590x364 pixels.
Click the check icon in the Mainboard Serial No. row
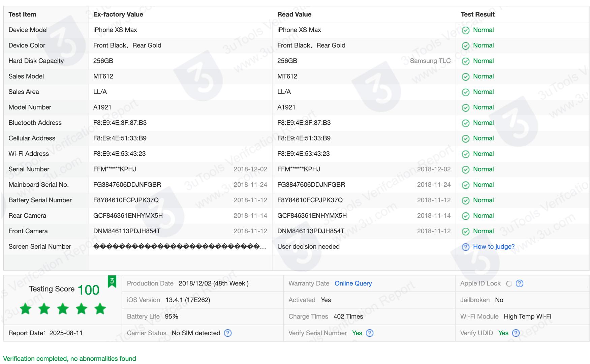click(x=465, y=185)
